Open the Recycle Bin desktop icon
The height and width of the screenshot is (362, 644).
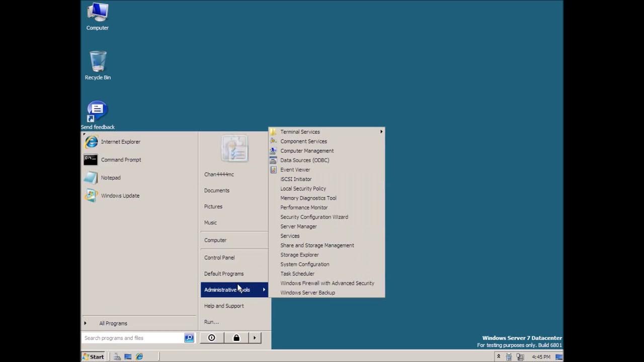pos(98,66)
